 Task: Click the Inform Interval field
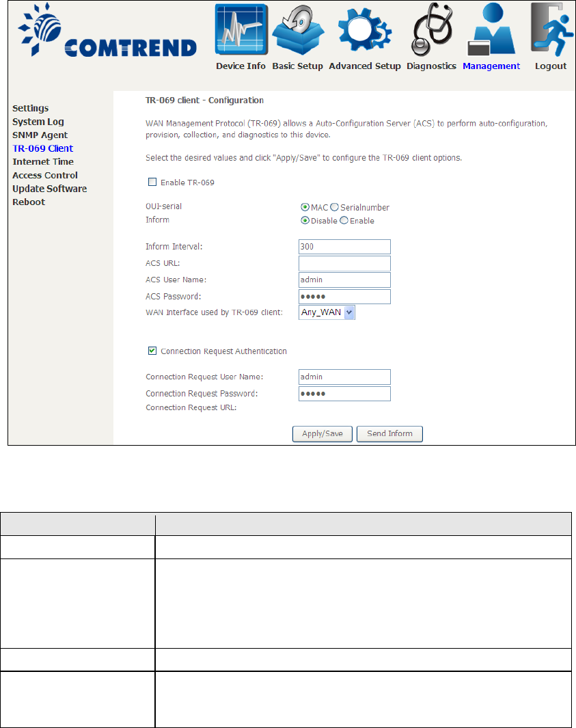click(344, 247)
